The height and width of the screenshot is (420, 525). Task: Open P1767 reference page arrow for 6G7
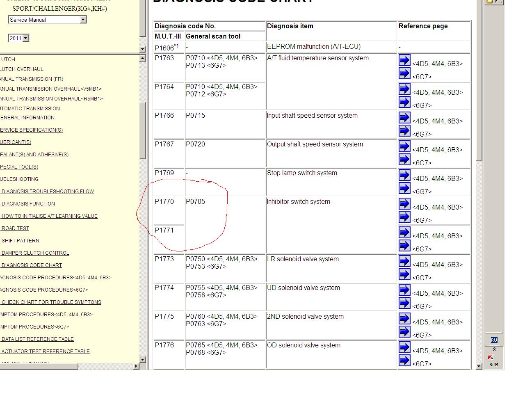(x=404, y=160)
